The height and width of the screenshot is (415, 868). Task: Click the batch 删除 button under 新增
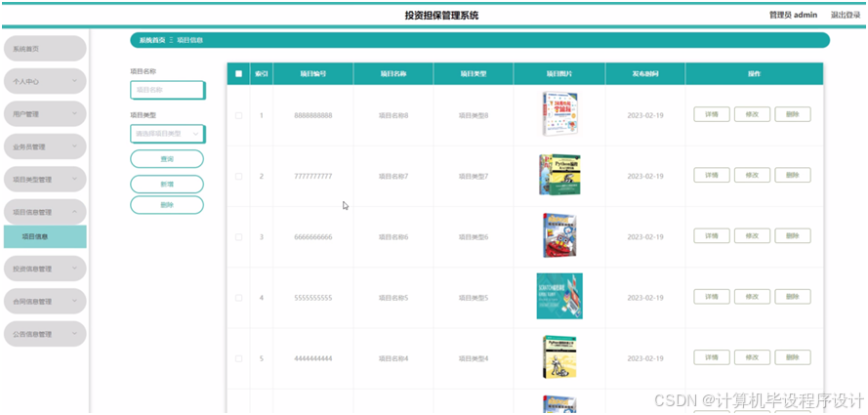[x=167, y=205]
